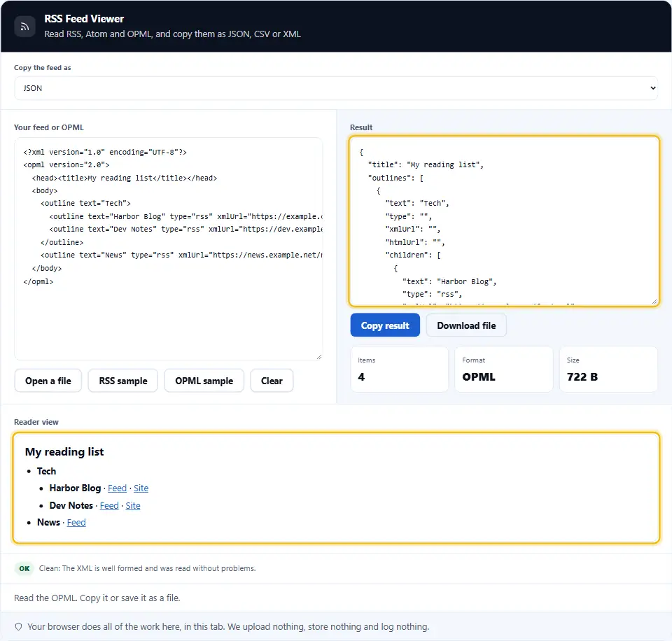Screen dimensions: 672x641
Task: Click the 'Harbor Blog' name in reader view
Action: pyautogui.click(x=75, y=488)
